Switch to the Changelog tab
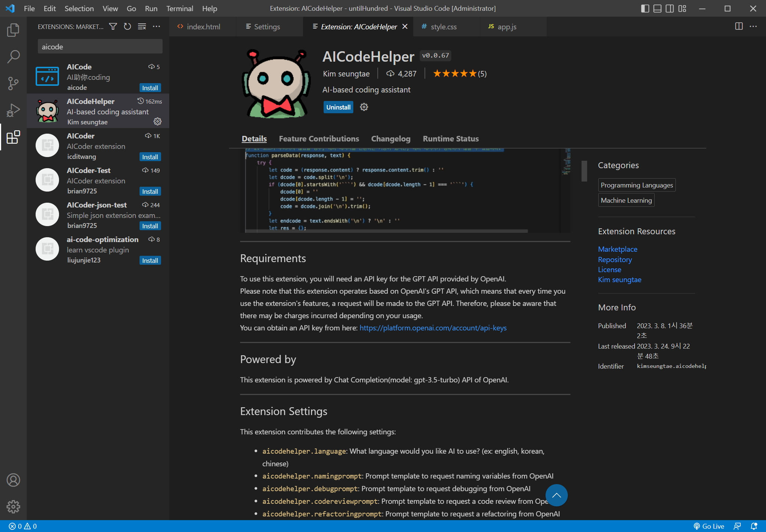766x532 pixels. (390, 139)
